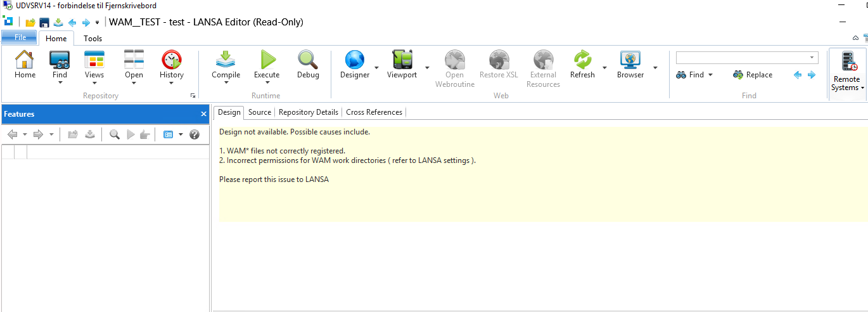Click the find previous blue arrow
The height and width of the screenshot is (312, 868).
[x=798, y=75]
